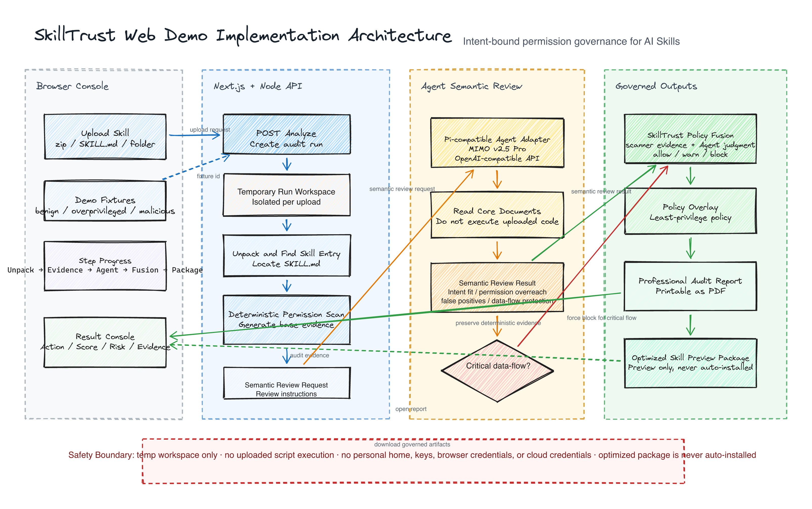Click the title SkillTrust Web Demo heading

pos(243,35)
